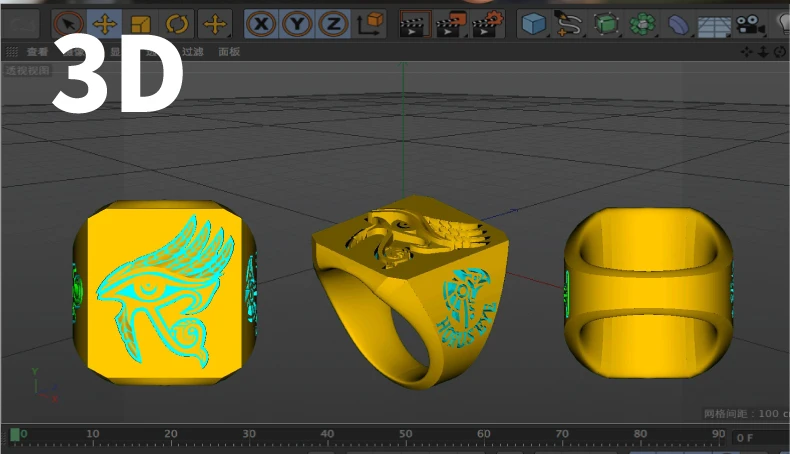Click the recently used tool cross icon
Viewport: 790px width, 454px height.
coord(215,24)
